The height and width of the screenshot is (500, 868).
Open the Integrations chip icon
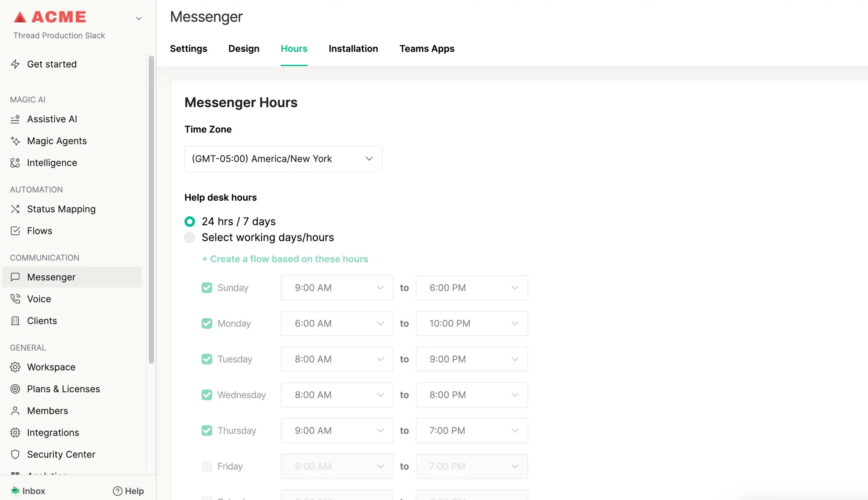15,433
